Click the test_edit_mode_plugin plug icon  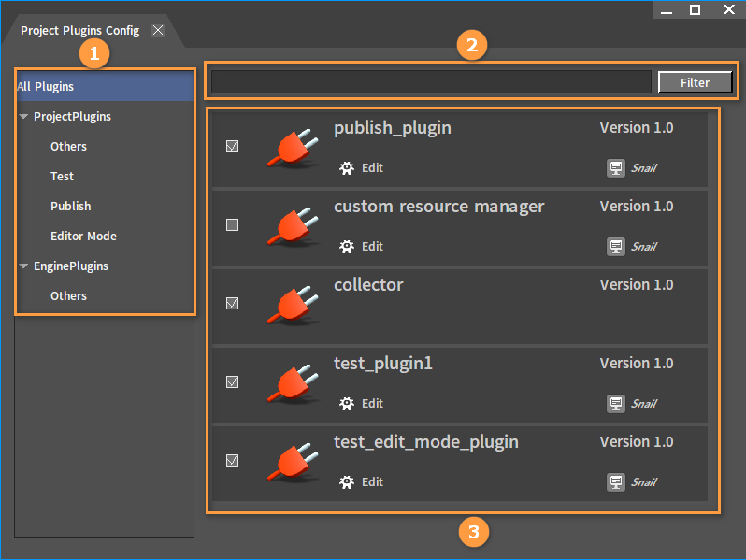pos(293,462)
